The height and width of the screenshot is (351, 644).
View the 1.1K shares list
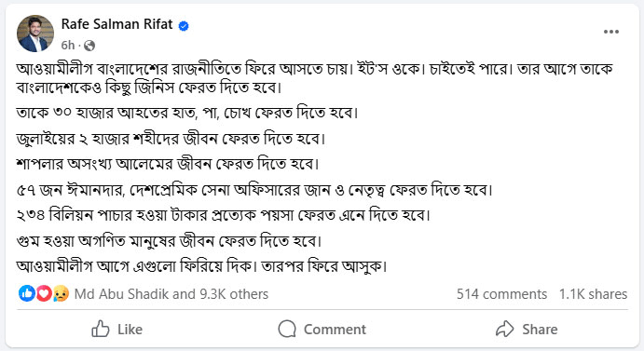pos(593,294)
